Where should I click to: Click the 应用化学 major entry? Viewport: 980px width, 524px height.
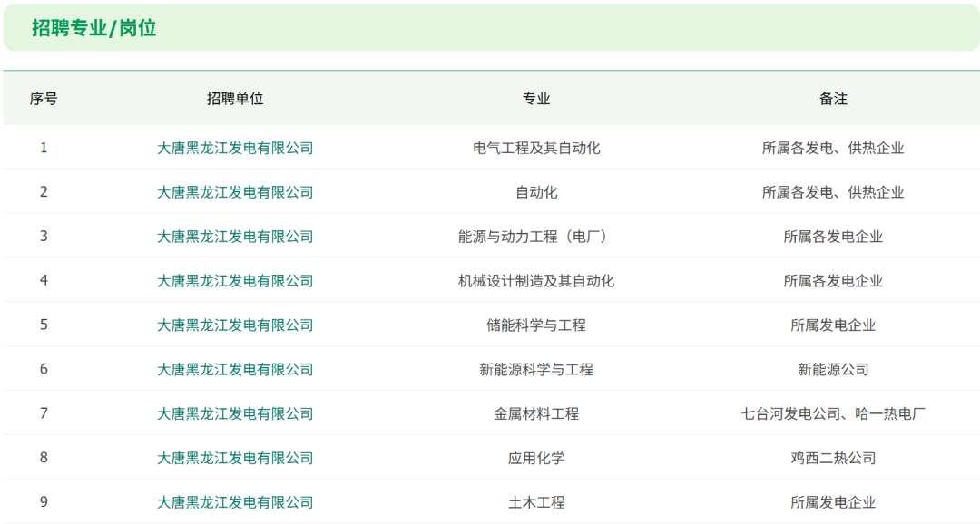point(536,459)
